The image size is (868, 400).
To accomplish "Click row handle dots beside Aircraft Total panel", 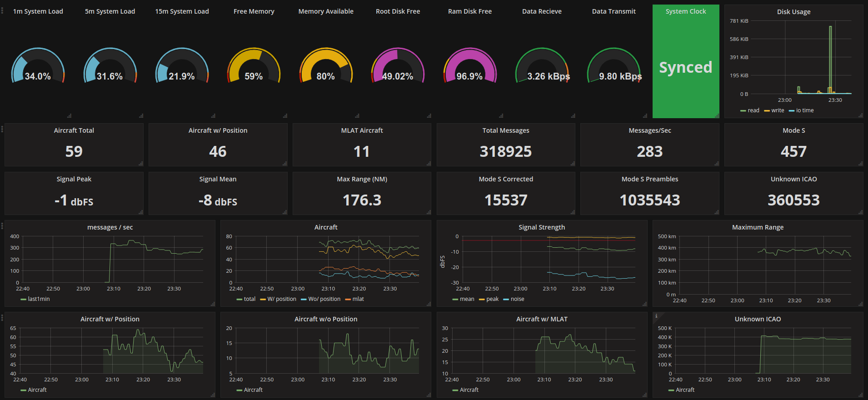I will (x=2, y=130).
